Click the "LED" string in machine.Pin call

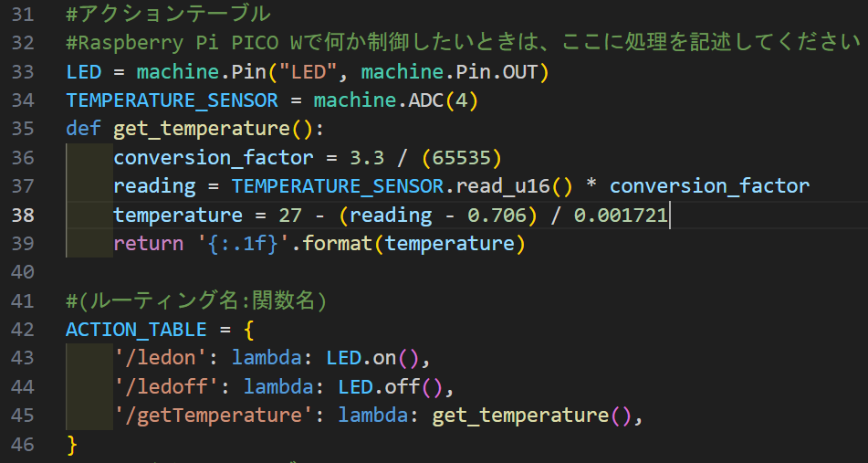(x=309, y=72)
